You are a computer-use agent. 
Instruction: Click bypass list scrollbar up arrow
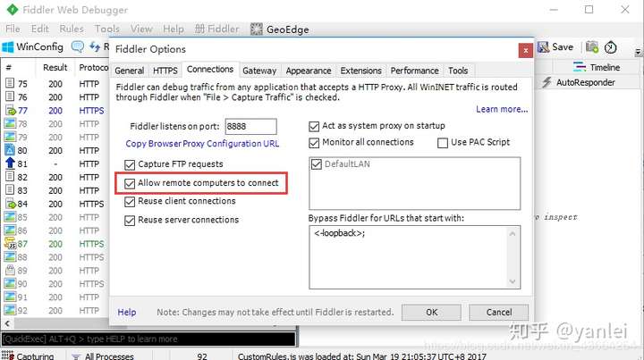pos(513,234)
